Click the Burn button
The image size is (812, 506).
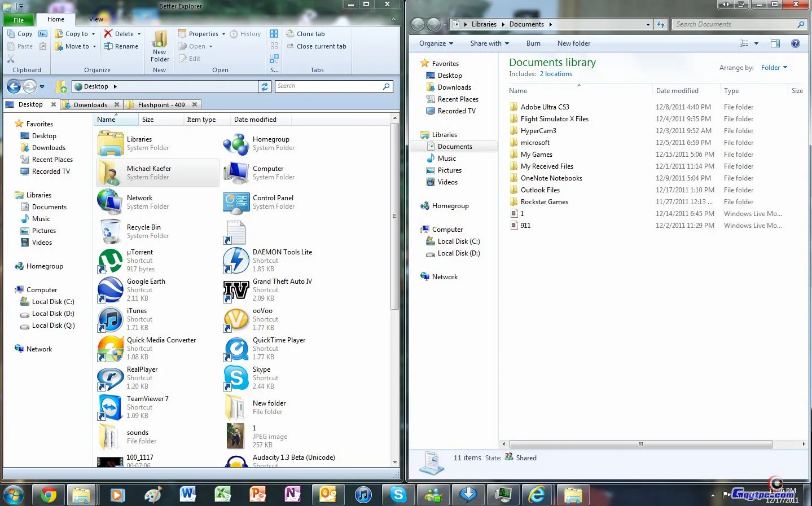(533, 43)
